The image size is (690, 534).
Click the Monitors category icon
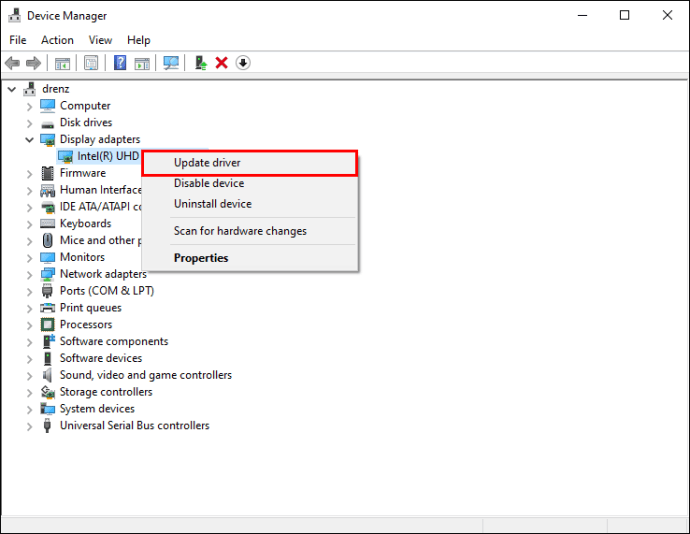[48, 257]
